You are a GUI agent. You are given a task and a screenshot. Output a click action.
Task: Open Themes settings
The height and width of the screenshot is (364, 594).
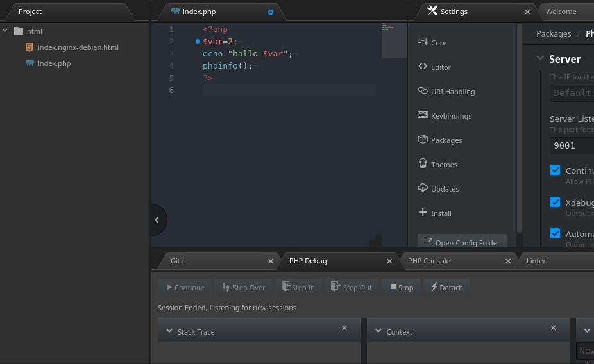click(437, 164)
